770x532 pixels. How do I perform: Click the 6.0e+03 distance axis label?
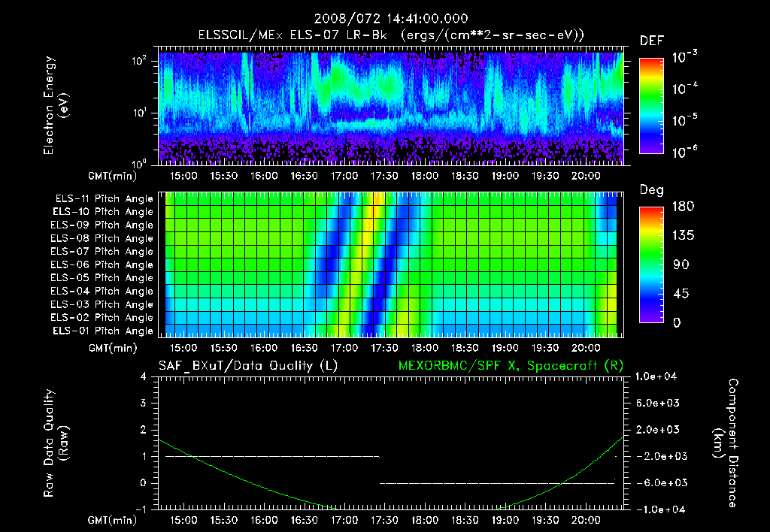[x=657, y=403]
